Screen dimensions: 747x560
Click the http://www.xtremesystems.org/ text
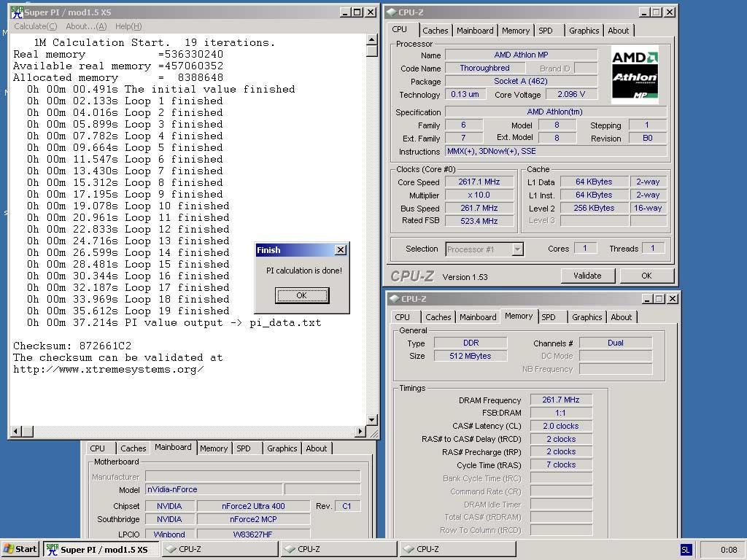[109, 370]
